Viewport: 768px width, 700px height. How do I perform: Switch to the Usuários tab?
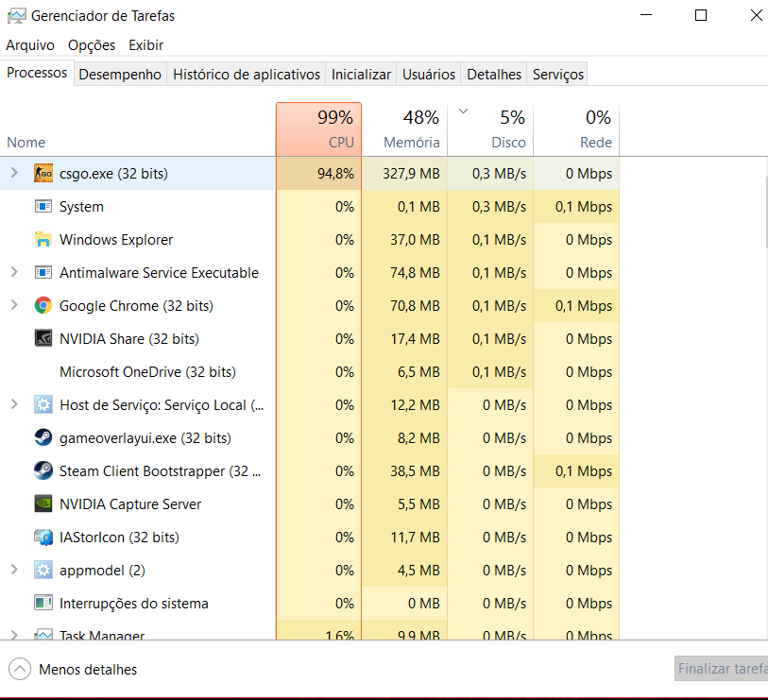(x=429, y=74)
